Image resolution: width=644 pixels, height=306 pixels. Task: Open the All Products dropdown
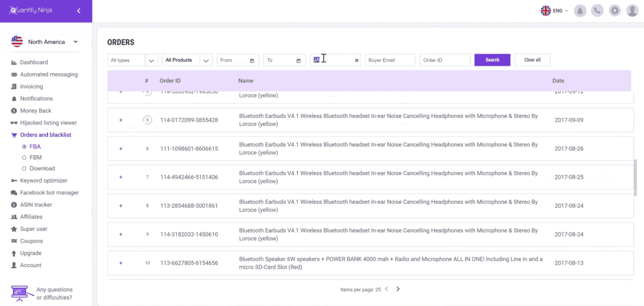(x=187, y=60)
